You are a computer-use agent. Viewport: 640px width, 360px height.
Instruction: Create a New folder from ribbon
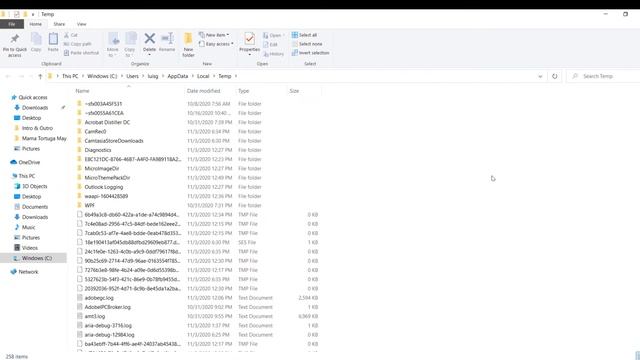click(188, 44)
